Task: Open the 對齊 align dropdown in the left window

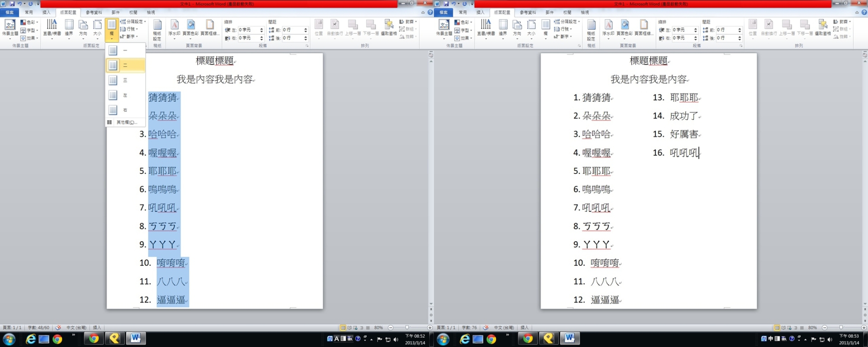Action: point(408,21)
